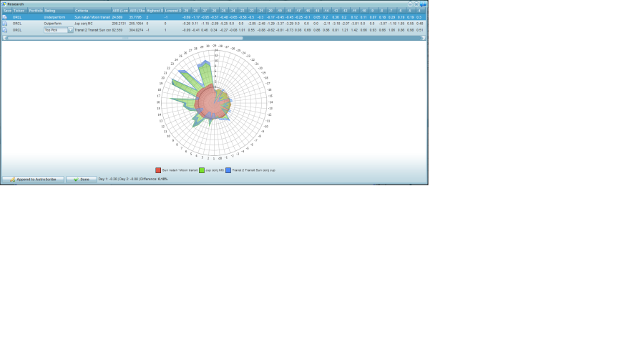Sort by the Criteria column header
644x362 pixels.
[x=91, y=11]
